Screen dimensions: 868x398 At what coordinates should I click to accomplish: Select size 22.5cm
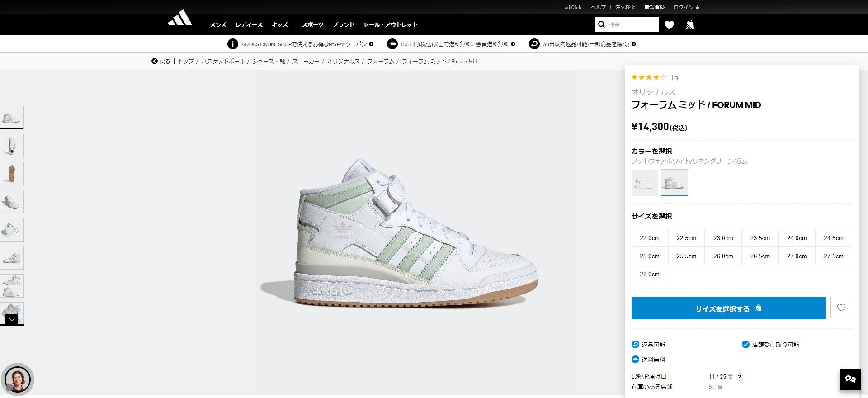pos(686,238)
